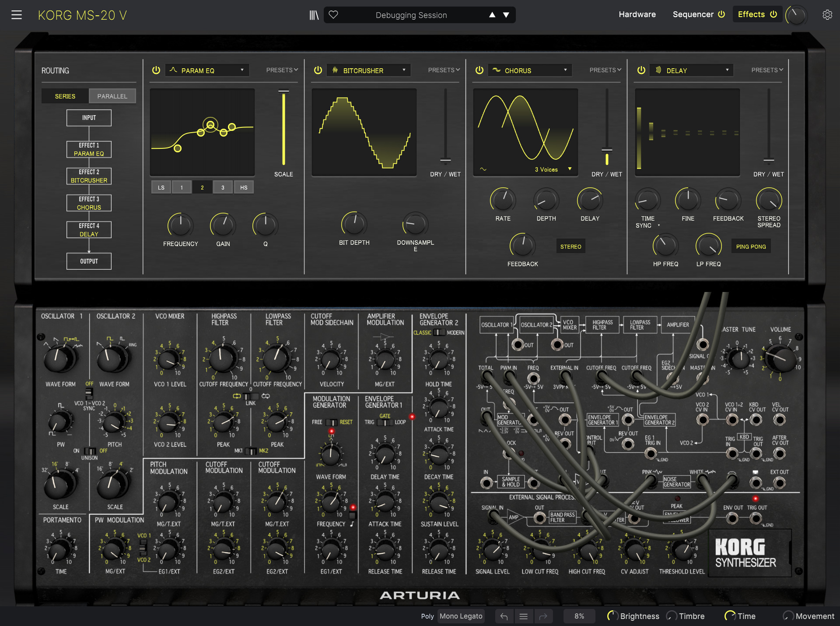This screenshot has height=626, width=840.
Task: Go to next preset with down arrow
Action: (506, 15)
